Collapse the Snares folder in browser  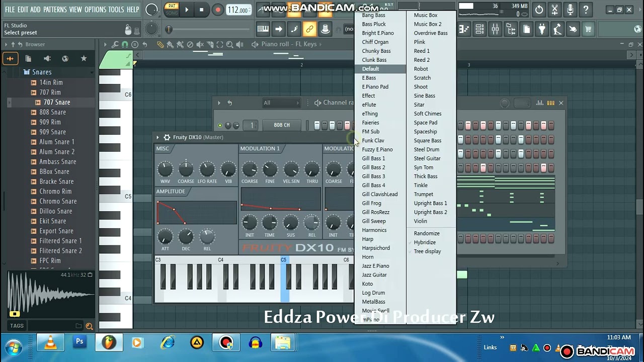click(x=42, y=72)
